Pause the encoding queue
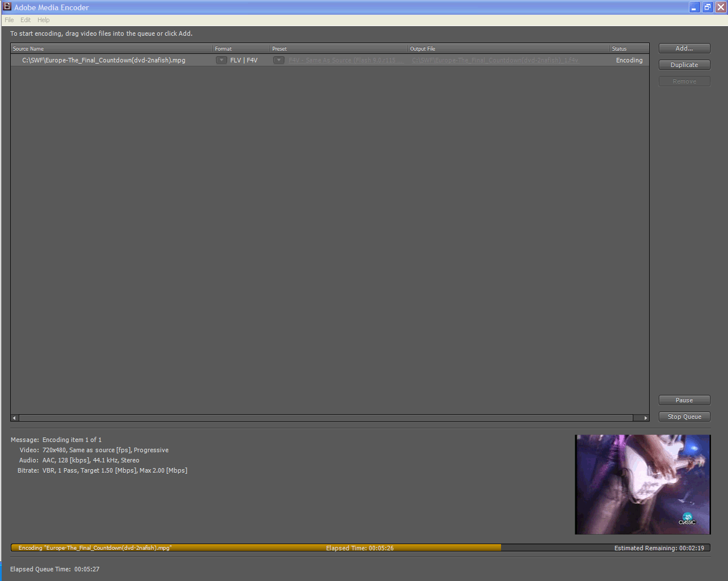The width and height of the screenshot is (728, 581). [x=684, y=400]
